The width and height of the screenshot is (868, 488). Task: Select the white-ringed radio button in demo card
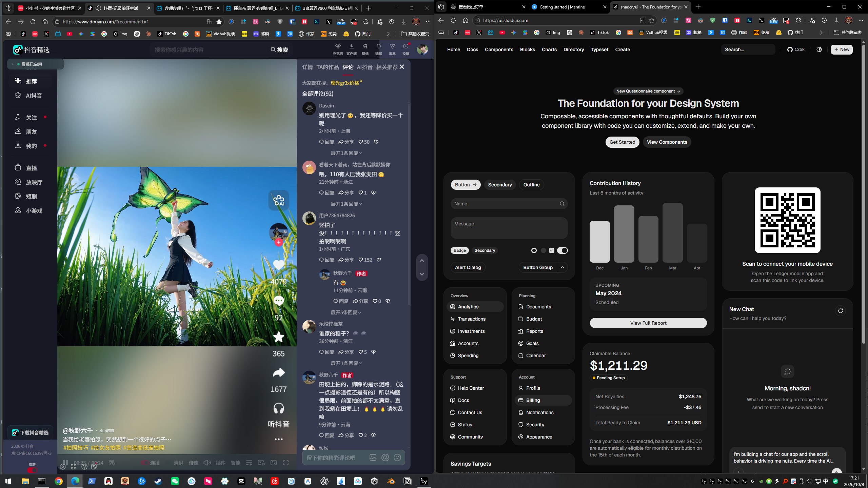pos(534,250)
